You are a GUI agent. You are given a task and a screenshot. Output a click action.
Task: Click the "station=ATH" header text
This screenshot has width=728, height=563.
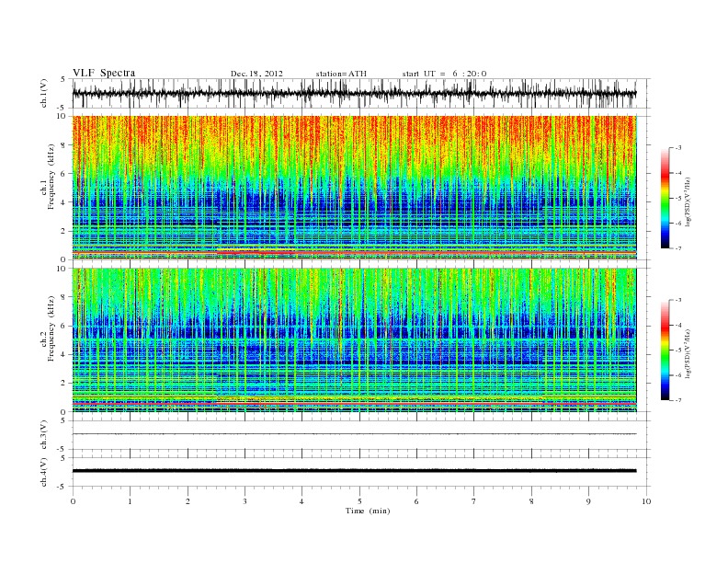(341, 74)
